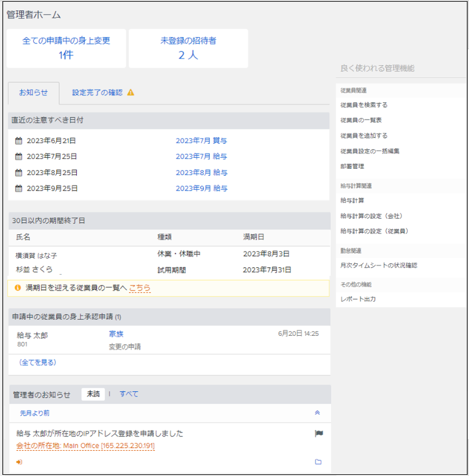Click the 氏名 column header

click(23, 237)
